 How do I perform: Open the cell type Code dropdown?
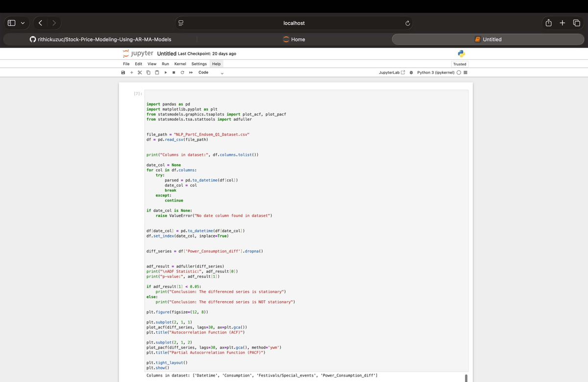(211, 73)
